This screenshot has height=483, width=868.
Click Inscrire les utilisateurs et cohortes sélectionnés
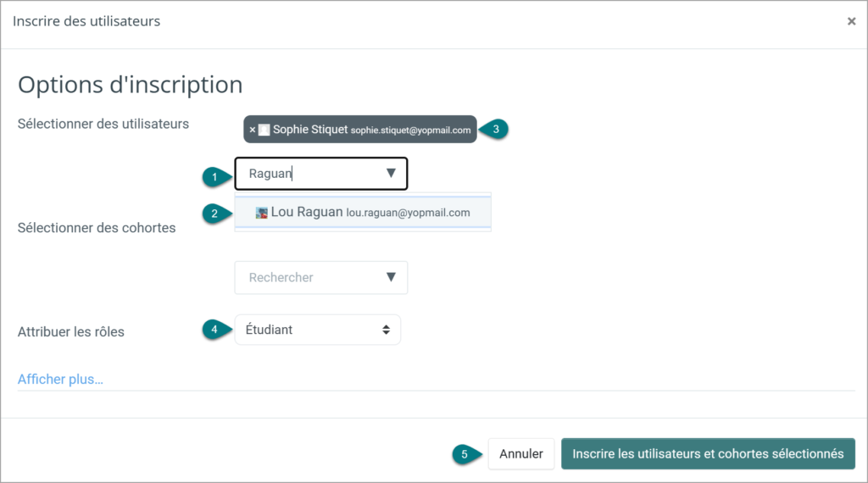pos(708,453)
